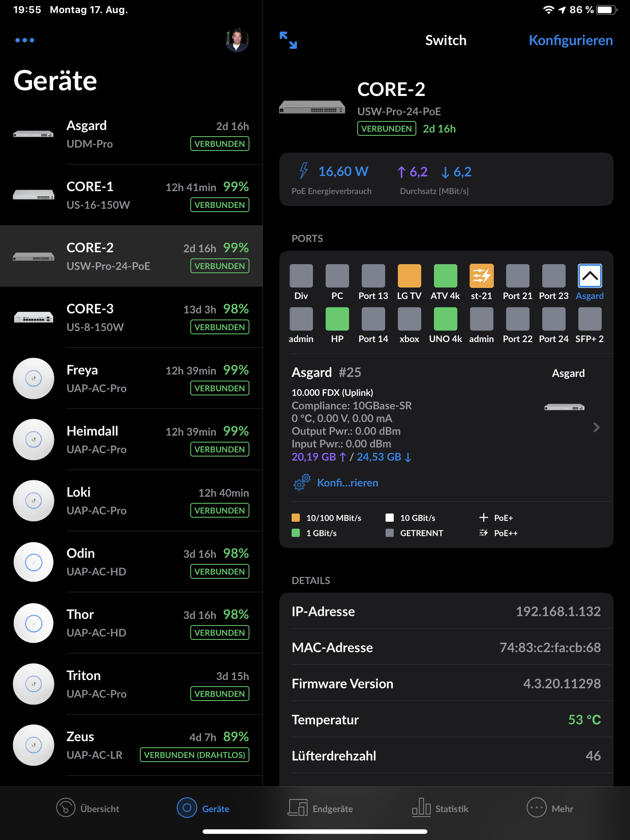Open CORE-3 US-8-150W device

click(131, 317)
